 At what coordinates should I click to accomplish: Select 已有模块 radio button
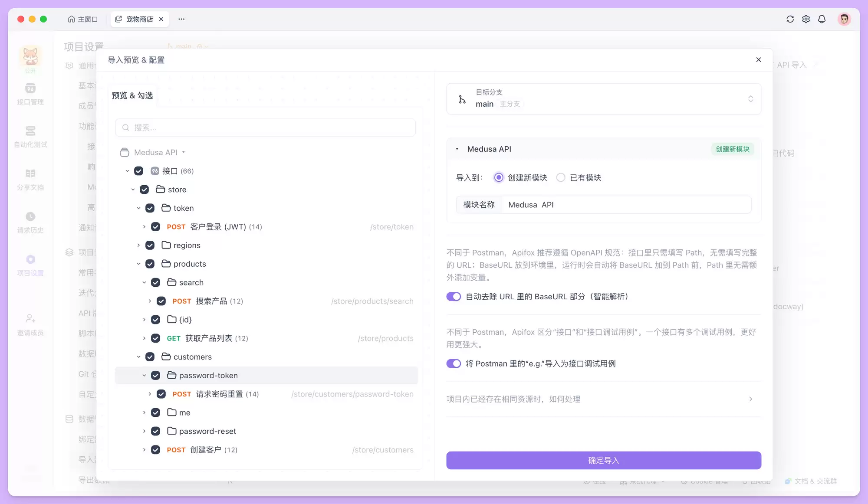561,177
